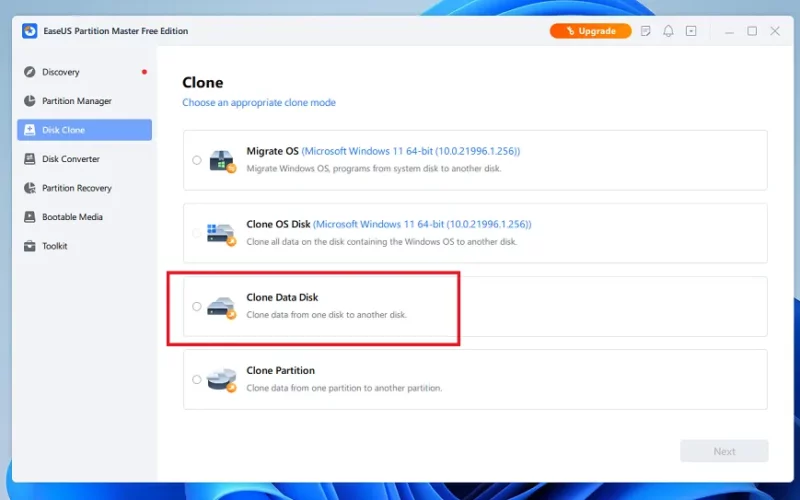Click the Disk Clone sidebar icon
The image size is (800, 500).
(x=30, y=130)
